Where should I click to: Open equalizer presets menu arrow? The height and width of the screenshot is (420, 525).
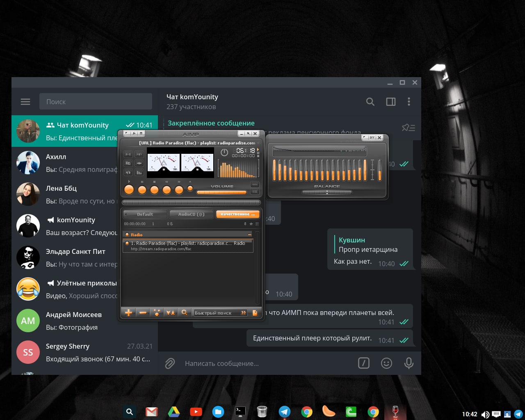(364, 137)
